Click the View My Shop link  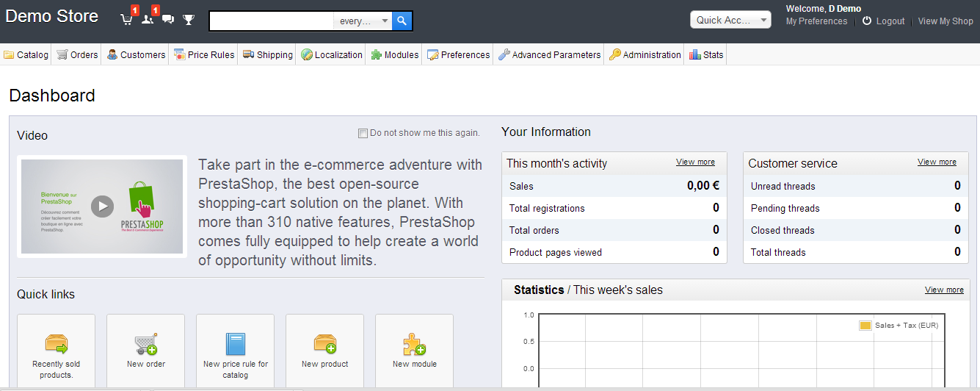point(945,21)
